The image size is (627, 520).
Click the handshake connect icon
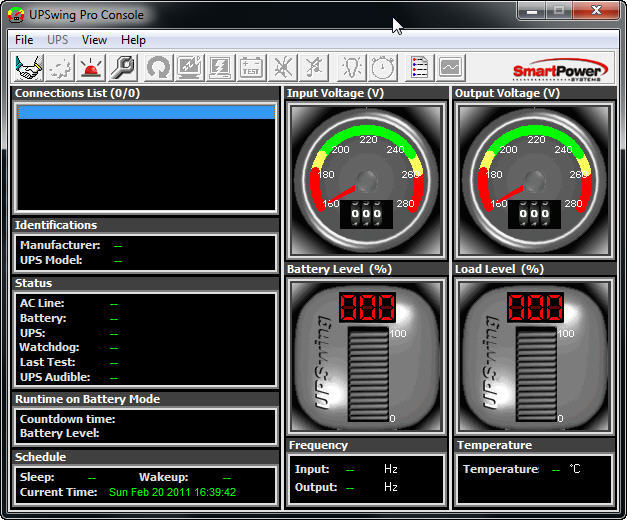click(x=29, y=68)
